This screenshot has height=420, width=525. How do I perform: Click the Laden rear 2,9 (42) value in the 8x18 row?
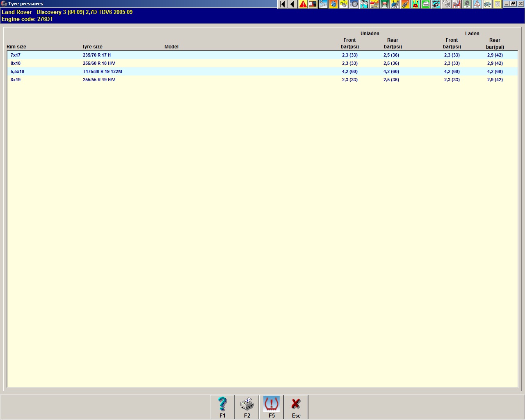click(495, 63)
